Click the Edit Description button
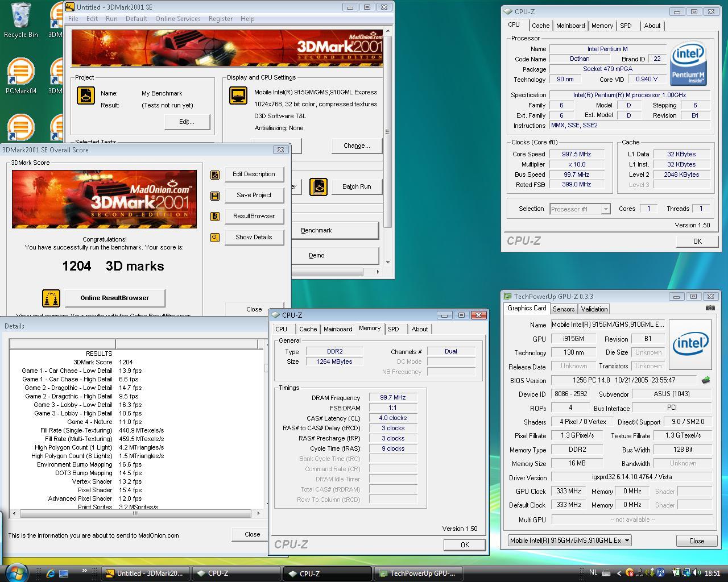This screenshot has height=582, width=728. tap(254, 174)
